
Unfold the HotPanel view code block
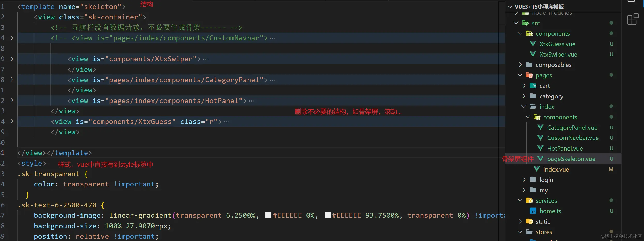point(12,100)
